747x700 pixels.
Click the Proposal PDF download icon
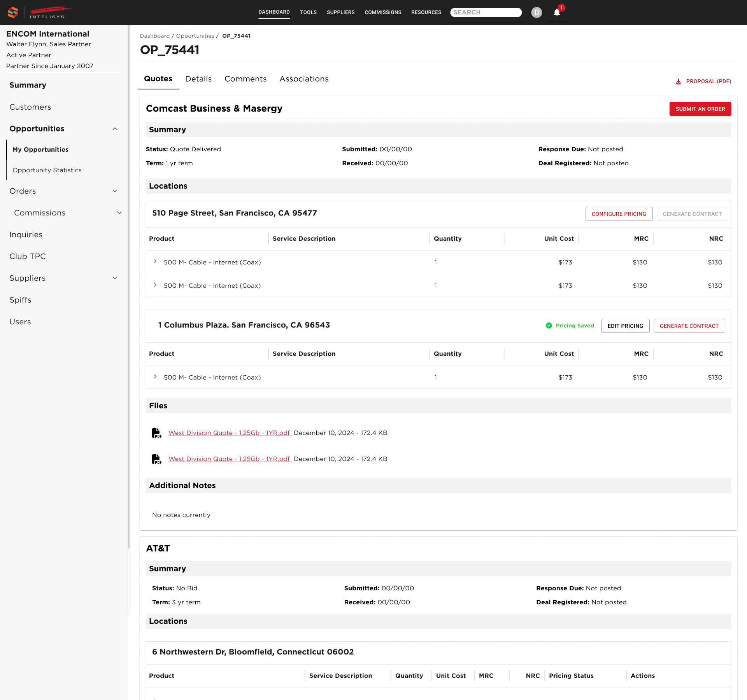679,82
